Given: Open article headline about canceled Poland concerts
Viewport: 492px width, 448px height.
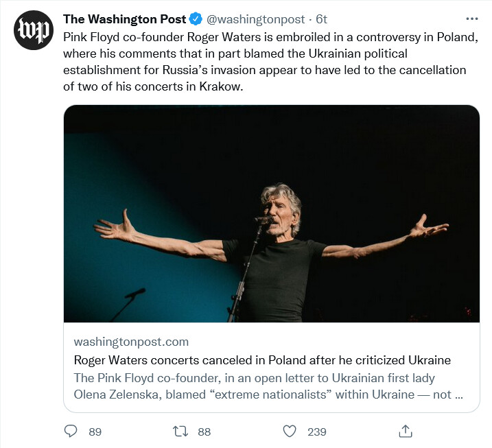Looking at the screenshot, I should pyautogui.click(x=261, y=360).
